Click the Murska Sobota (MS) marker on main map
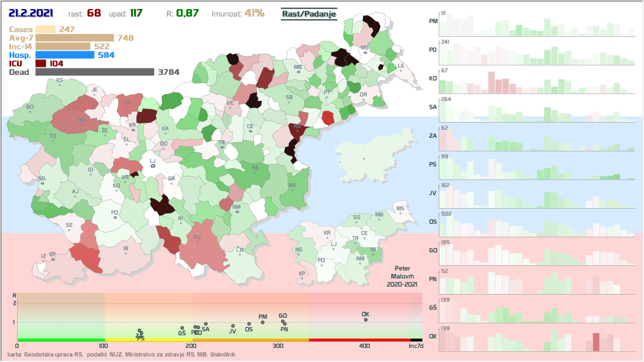The image size is (644, 362). point(364,52)
